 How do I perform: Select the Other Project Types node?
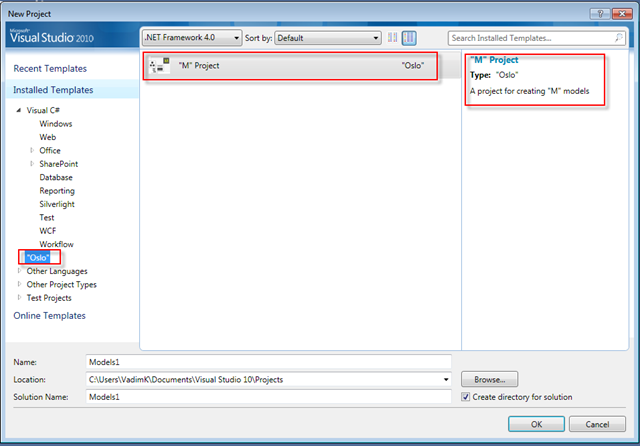(x=62, y=285)
